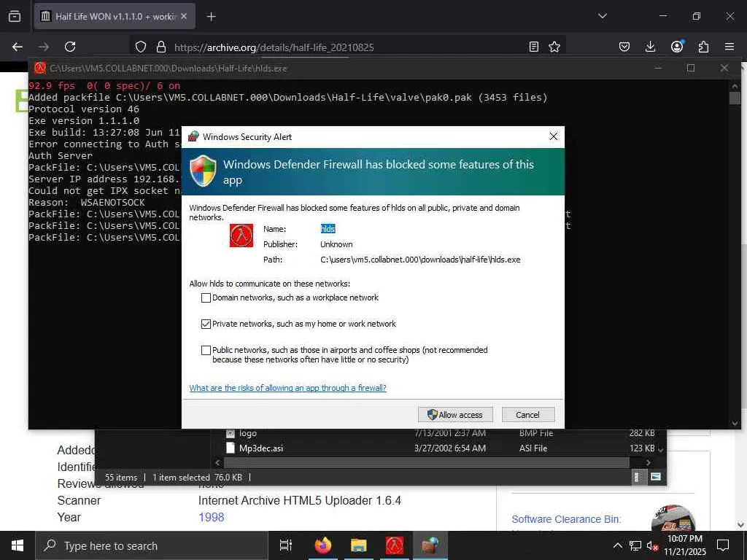This screenshot has height=560, width=747.
Task: Open a new Firefox tab
Action: click(211, 16)
